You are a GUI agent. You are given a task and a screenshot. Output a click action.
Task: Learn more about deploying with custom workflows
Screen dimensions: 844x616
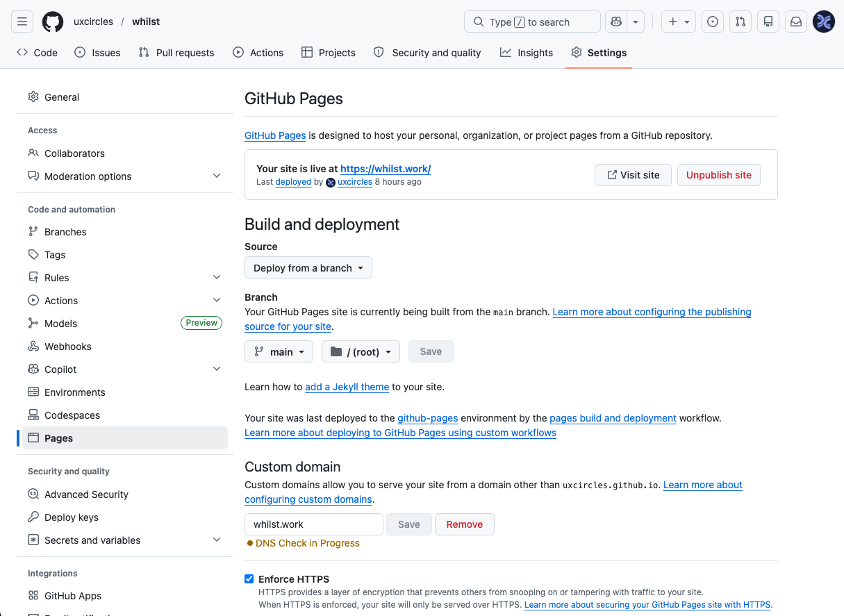[400, 433]
